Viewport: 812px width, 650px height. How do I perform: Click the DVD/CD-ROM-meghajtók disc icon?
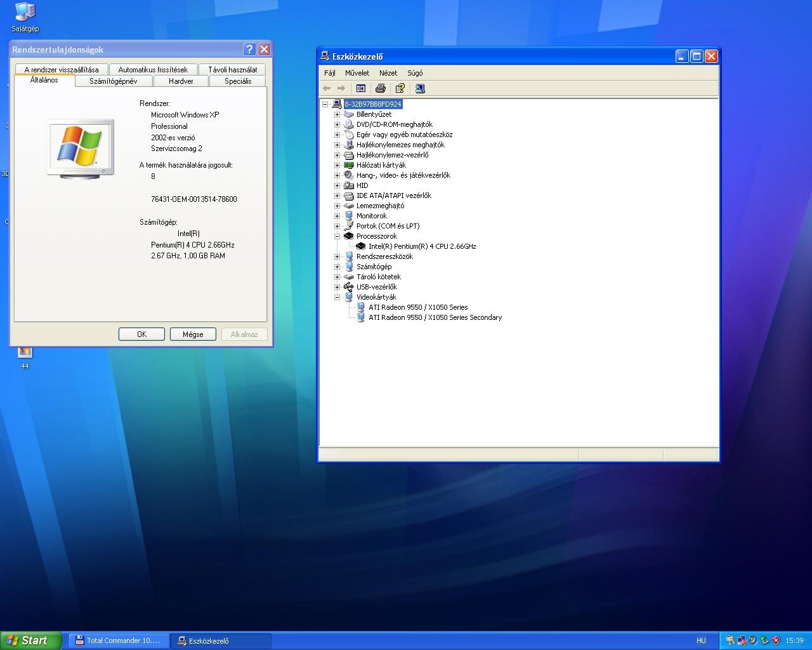point(348,124)
